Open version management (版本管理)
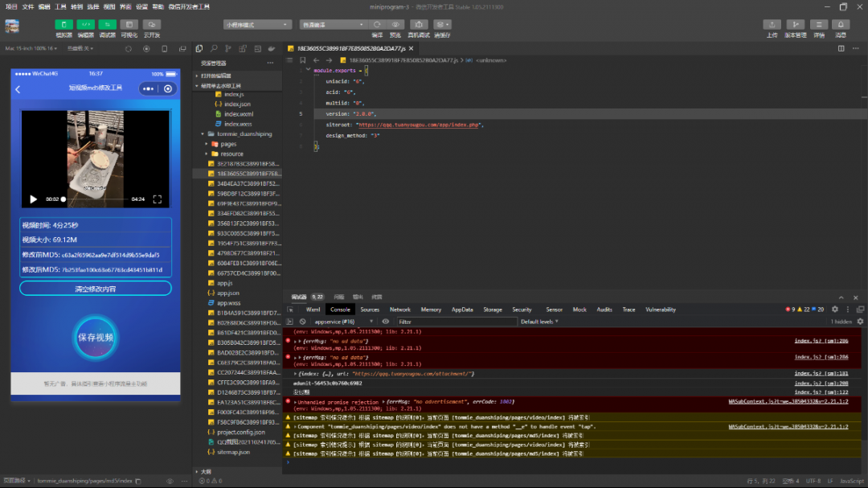 tap(796, 24)
